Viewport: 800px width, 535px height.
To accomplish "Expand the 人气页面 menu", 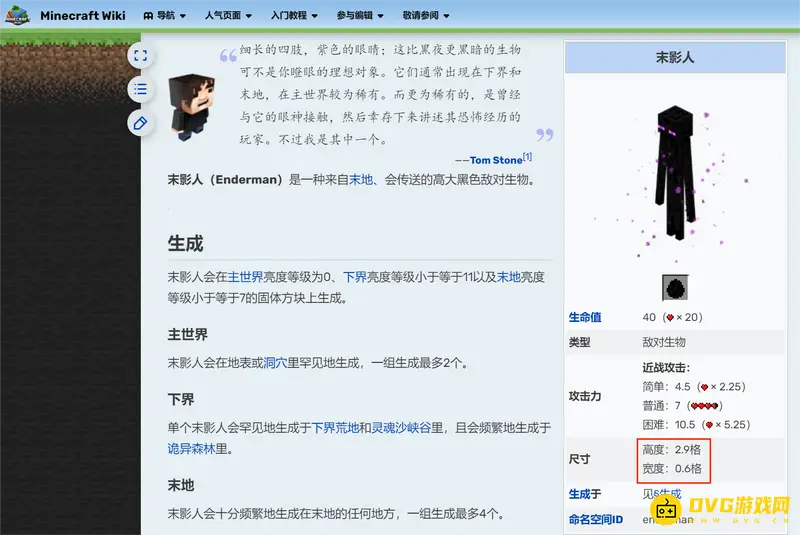I will (229, 16).
